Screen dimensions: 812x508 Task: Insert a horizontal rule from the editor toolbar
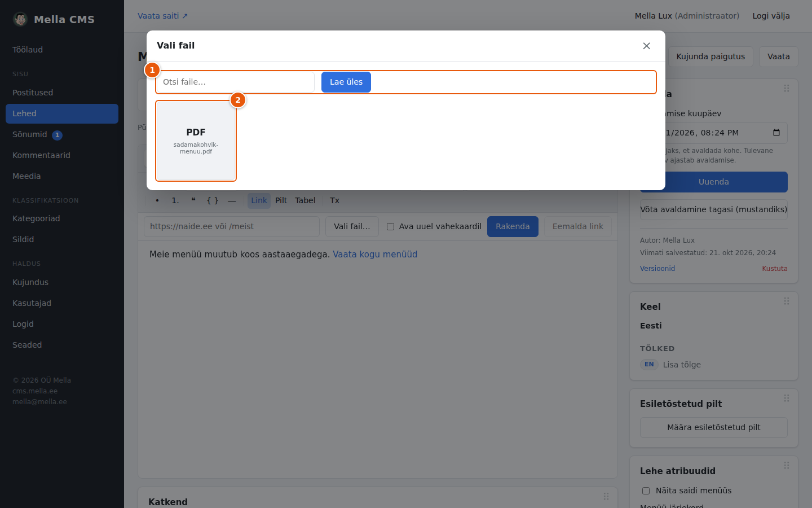click(x=232, y=200)
